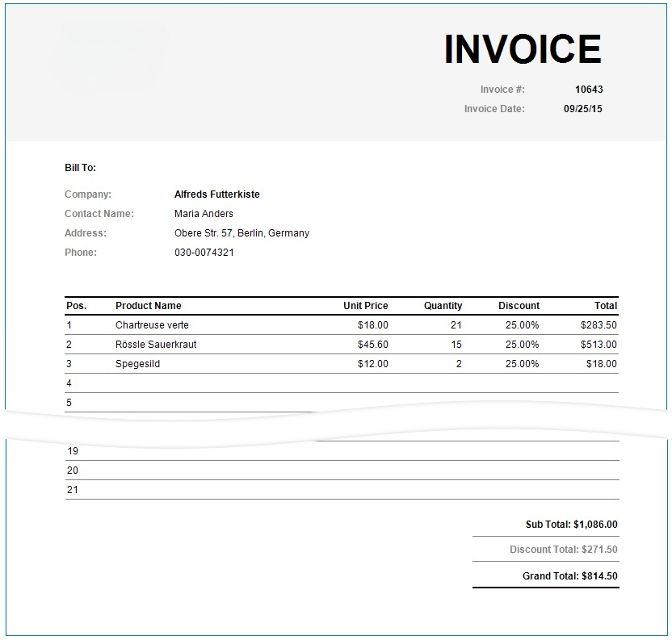This screenshot has width=672, height=640.
Task: Click the 'Discount' column header
Action: coord(519,305)
